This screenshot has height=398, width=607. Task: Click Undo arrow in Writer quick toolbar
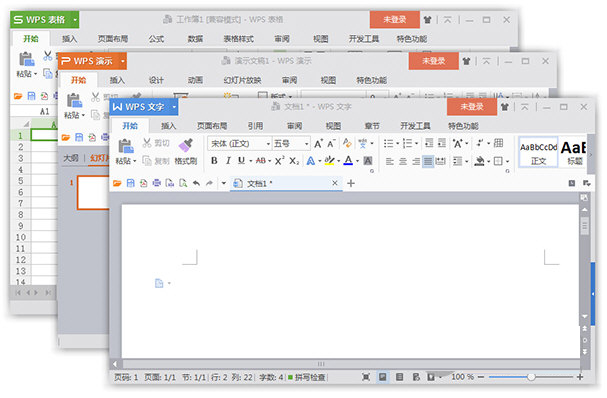(196, 183)
